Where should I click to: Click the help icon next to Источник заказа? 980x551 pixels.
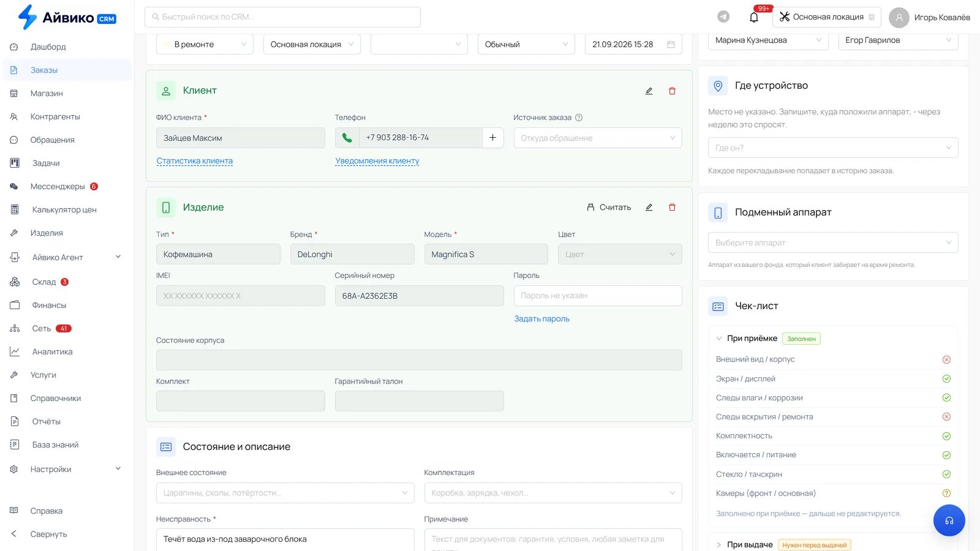tap(579, 118)
